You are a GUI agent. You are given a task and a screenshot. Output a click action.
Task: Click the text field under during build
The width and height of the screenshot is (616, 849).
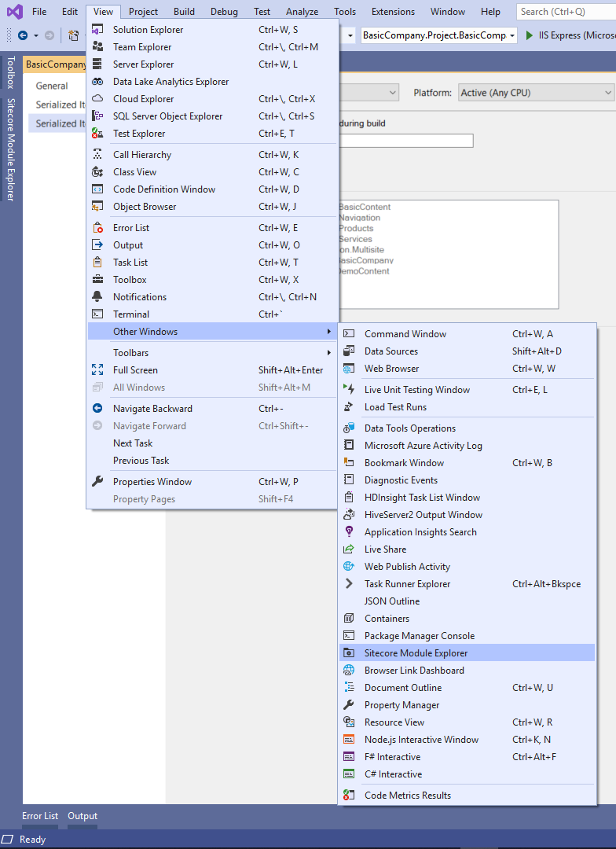[x=406, y=141]
